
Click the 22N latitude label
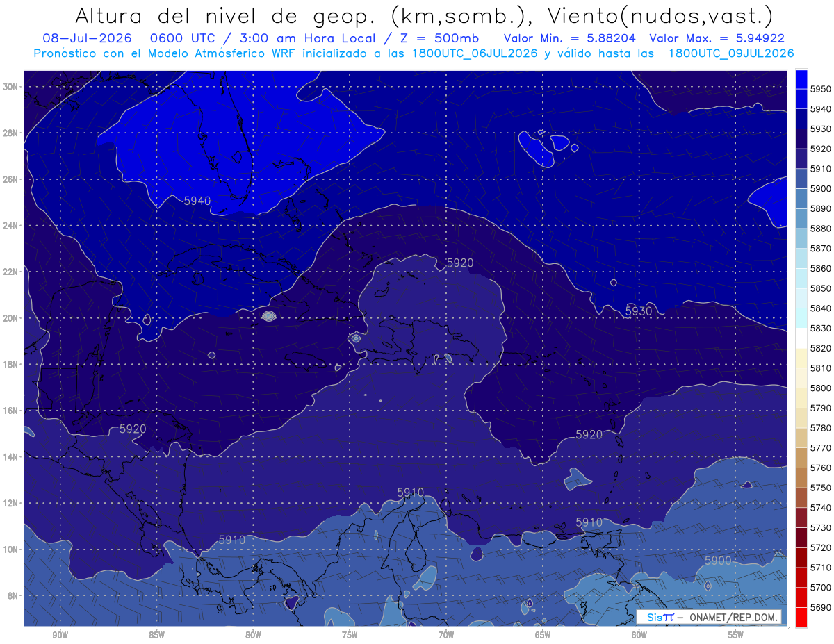[10, 272]
